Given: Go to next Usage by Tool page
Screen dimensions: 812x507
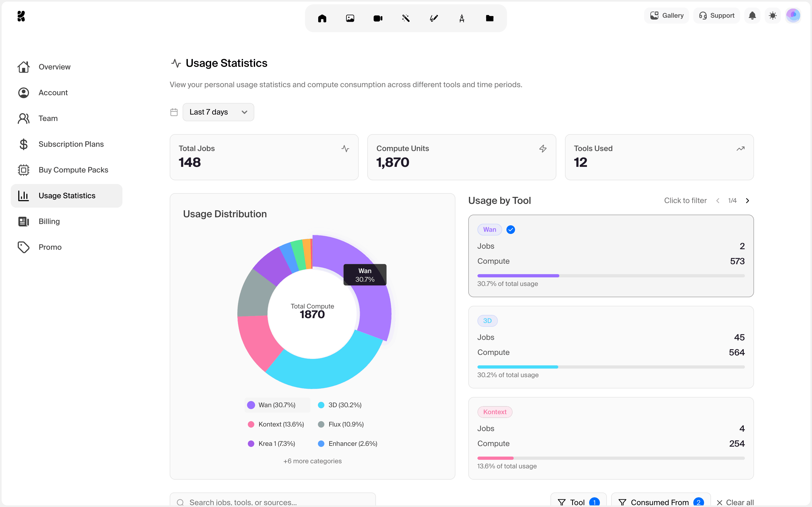Looking at the screenshot, I should pos(748,200).
